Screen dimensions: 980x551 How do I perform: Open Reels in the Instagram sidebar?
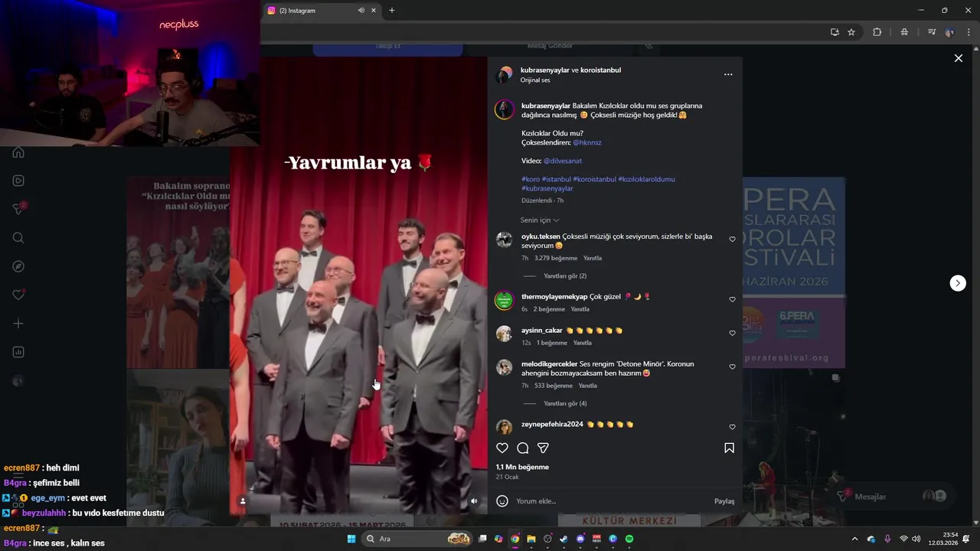coord(18,181)
